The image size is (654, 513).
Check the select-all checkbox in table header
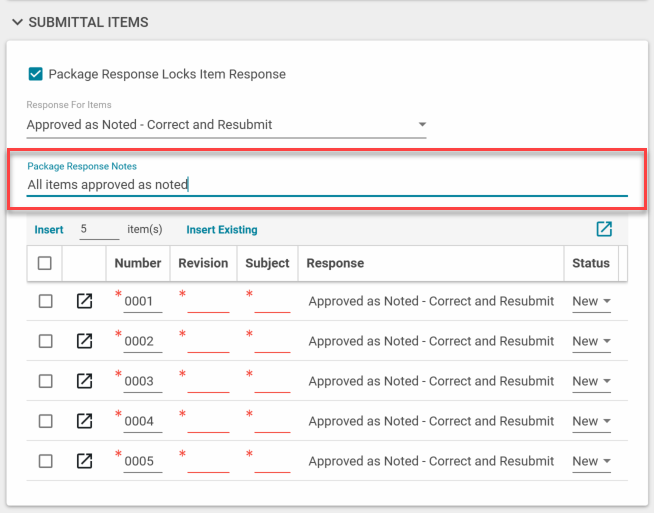pos(45,263)
